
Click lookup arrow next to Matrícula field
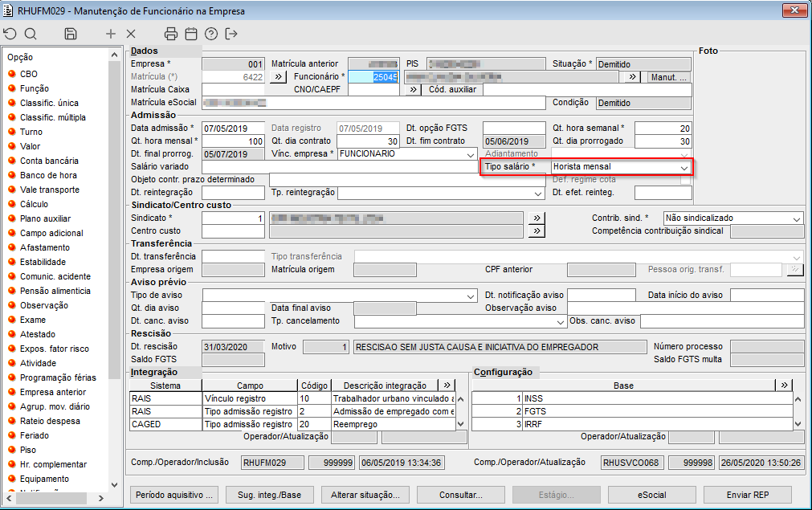coord(278,76)
